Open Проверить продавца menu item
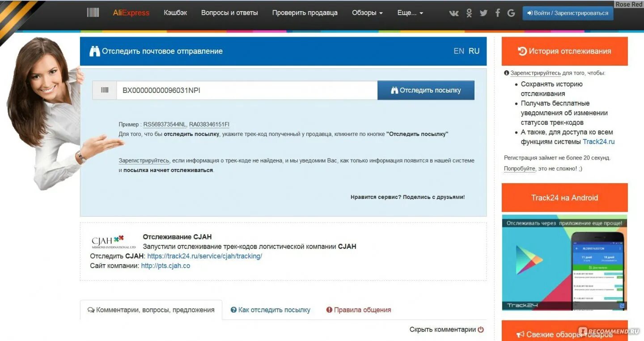 [305, 13]
